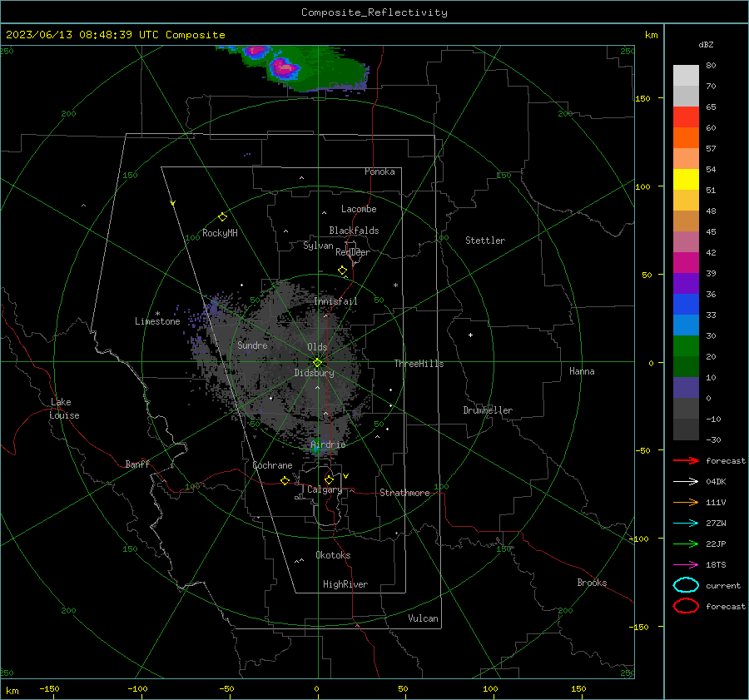The width and height of the screenshot is (749, 700).
Task: Click the 27ZW legend label
Action: 716,524
